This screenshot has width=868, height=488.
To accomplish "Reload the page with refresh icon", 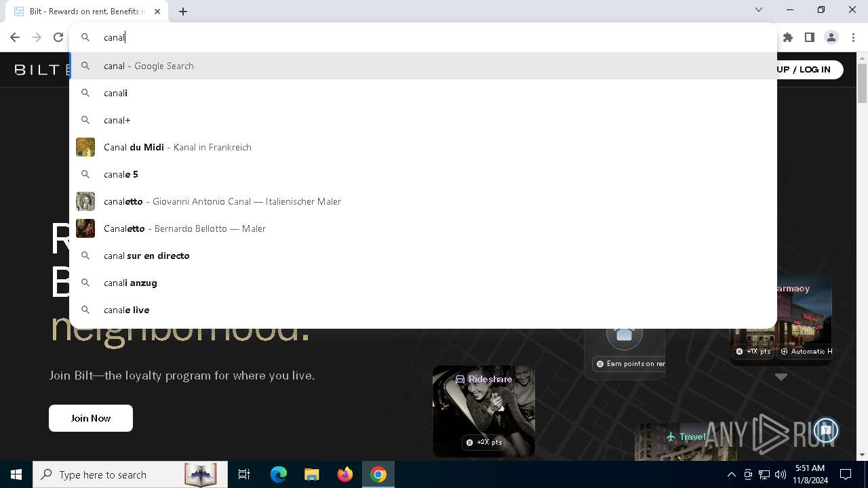I will pos(58,37).
